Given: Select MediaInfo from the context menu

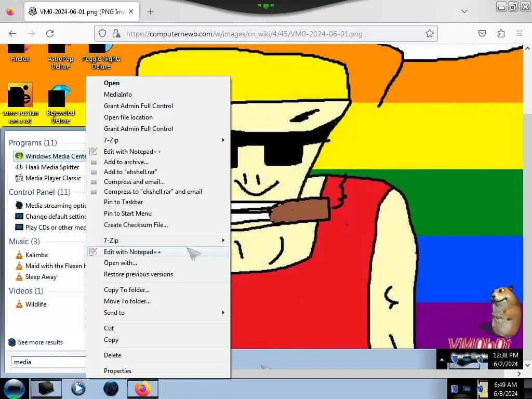Looking at the screenshot, I should click(118, 95).
